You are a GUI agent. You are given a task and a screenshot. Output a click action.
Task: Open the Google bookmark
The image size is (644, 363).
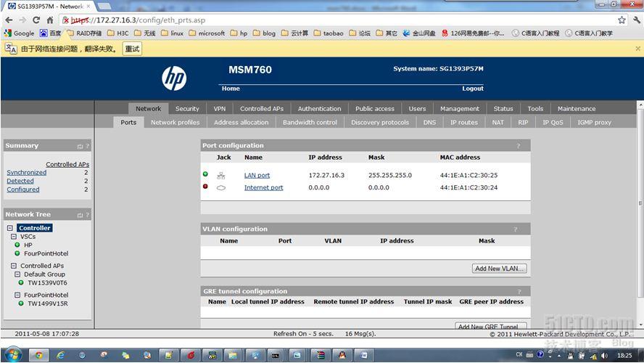pos(20,33)
